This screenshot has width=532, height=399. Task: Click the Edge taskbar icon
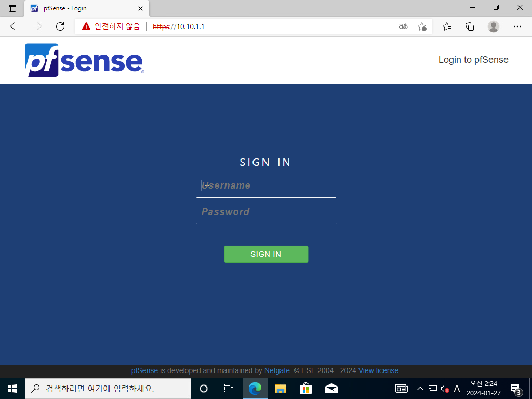click(255, 389)
